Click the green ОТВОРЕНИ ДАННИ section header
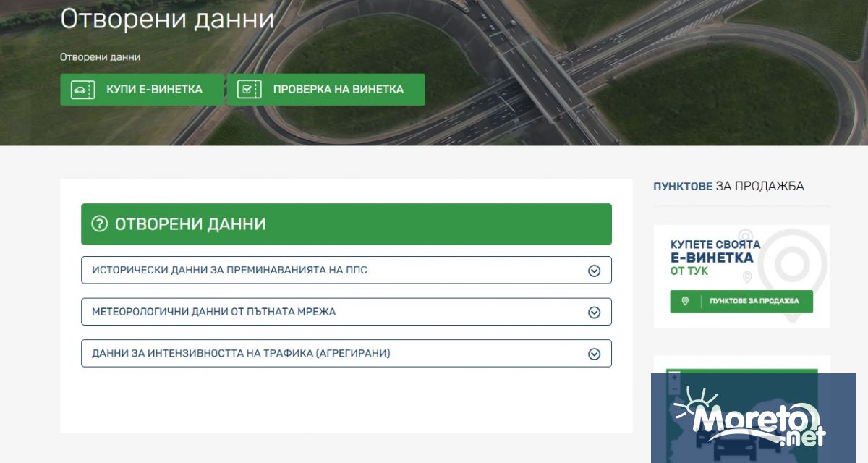 (x=346, y=224)
